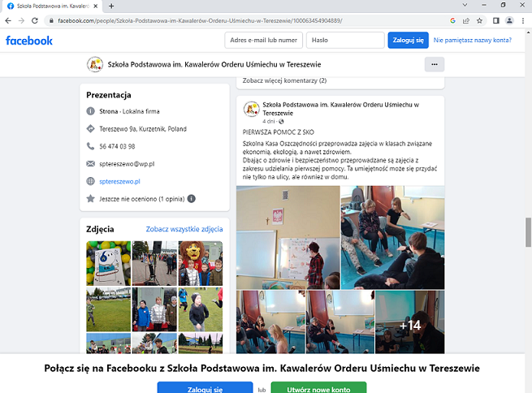Screen dimensions: 532x393
Task: Click the globe website icon
Action: click(x=91, y=181)
